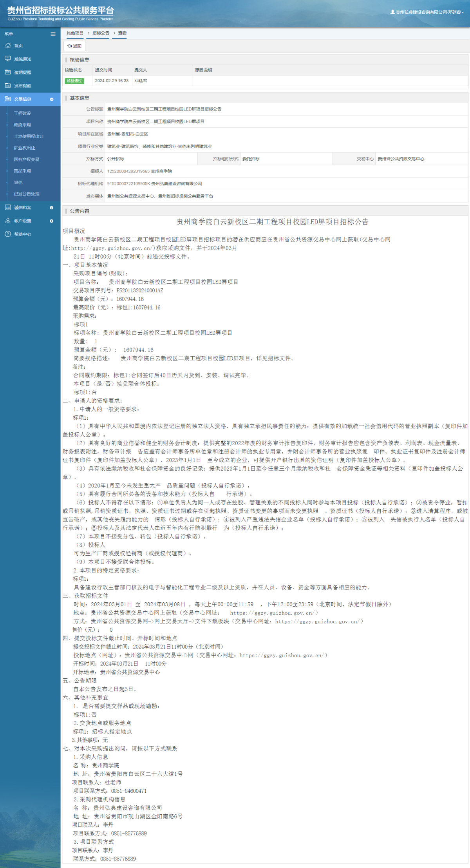Click 交易中心 value 贵州省公共资源交易中心
This screenshot has height=868, width=470.
[401, 159]
